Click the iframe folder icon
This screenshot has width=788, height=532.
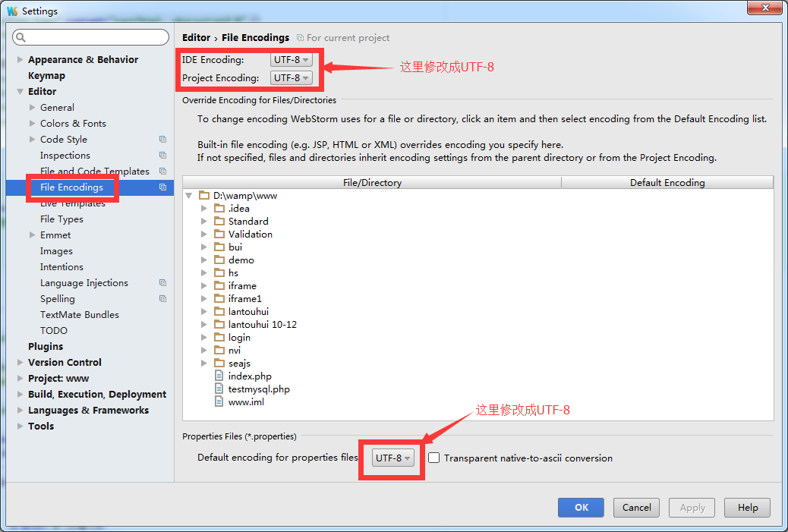pos(219,285)
